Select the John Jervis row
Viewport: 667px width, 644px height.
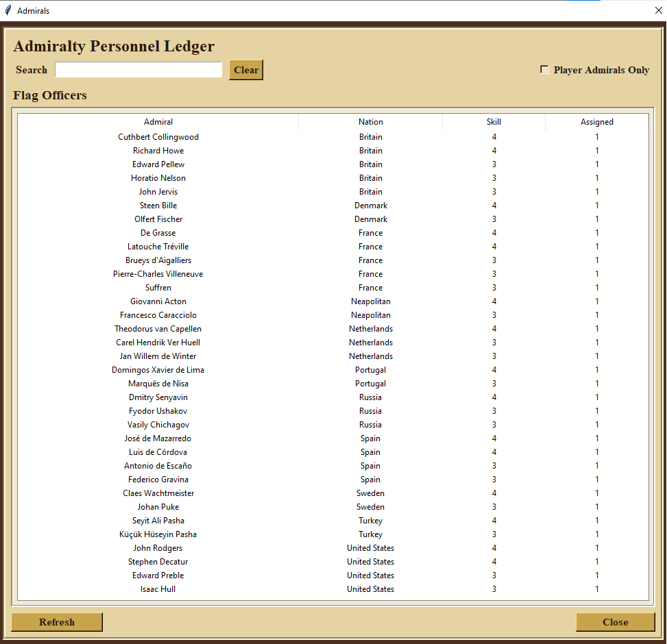[333, 192]
